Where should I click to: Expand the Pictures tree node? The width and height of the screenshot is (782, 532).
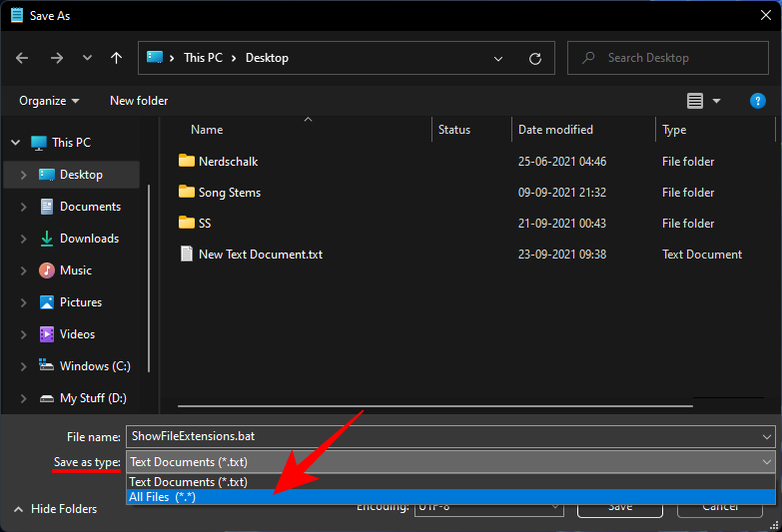tap(23, 302)
